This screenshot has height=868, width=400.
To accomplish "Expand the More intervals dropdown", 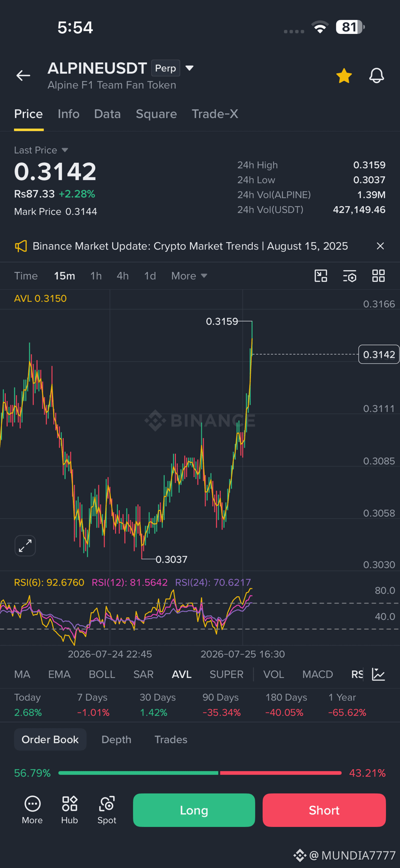I will tap(189, 276).
